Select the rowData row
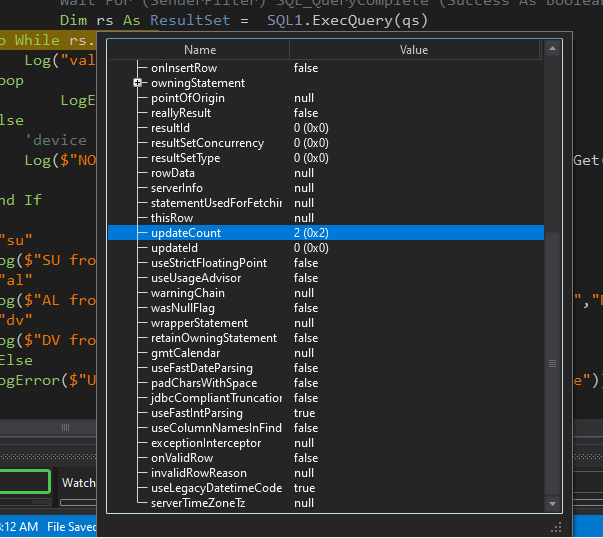Image resolution: width=603 pixels, height=538 pixels. pos(326,173)
